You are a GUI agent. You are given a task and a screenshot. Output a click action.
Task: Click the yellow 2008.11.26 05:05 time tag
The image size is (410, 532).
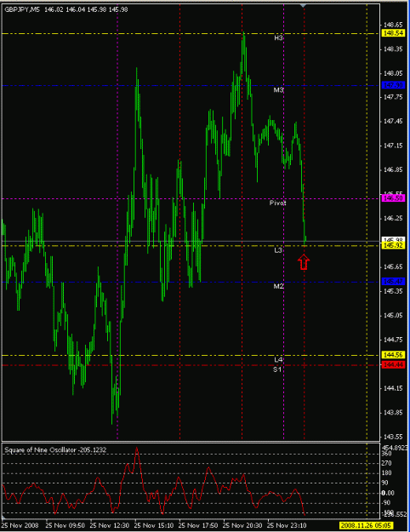(367, 525)
